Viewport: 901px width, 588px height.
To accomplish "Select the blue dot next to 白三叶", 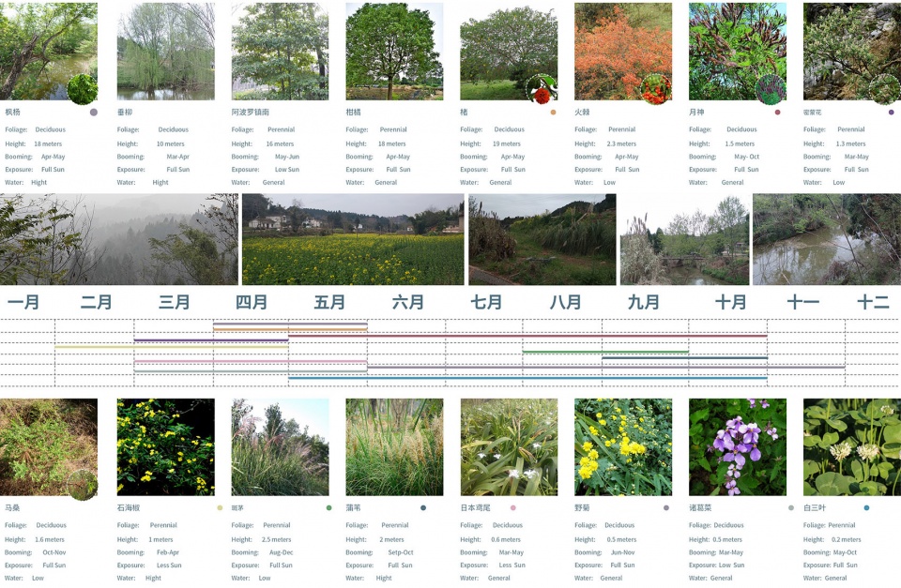I will coord(866,507).
